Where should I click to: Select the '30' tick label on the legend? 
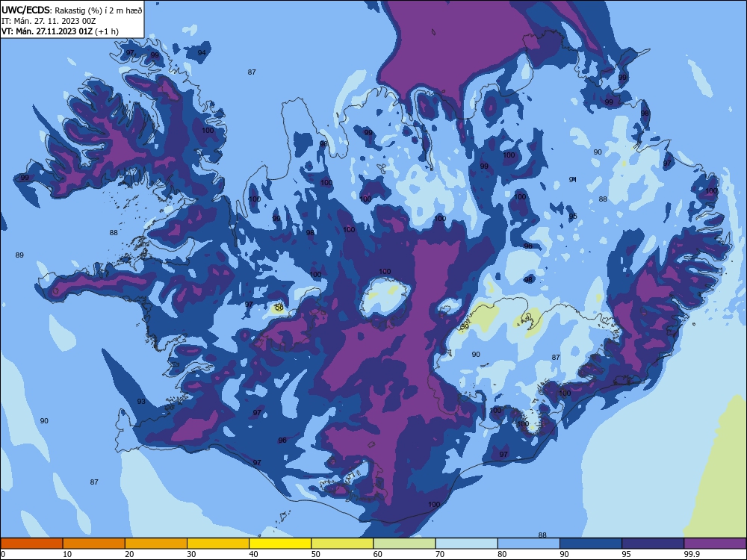tap(191, 554)
